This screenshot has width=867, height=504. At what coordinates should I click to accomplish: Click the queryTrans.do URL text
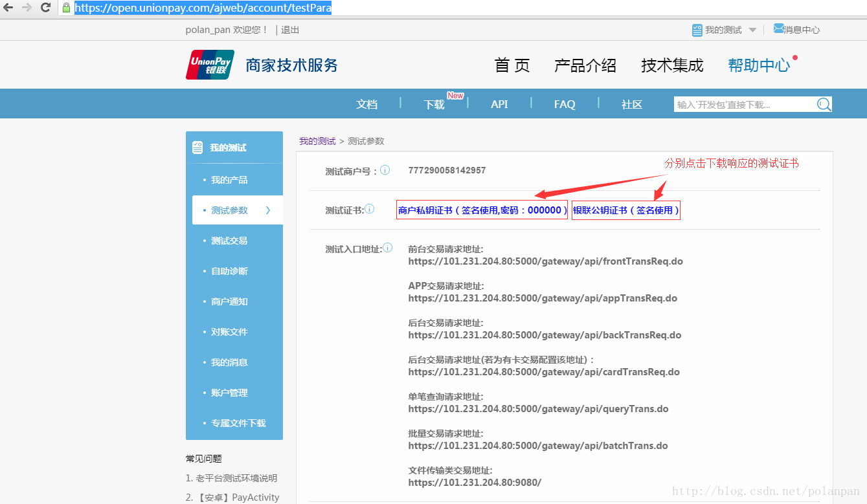[538, 409]
